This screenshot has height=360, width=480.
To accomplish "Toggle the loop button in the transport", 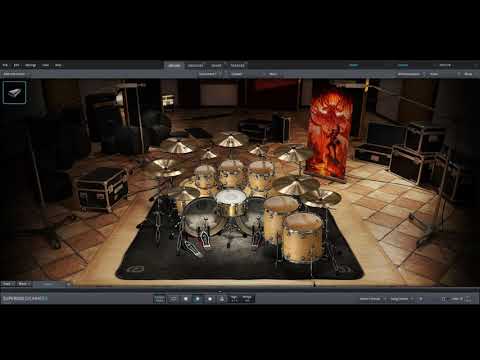I will click(x=173, y=299).
